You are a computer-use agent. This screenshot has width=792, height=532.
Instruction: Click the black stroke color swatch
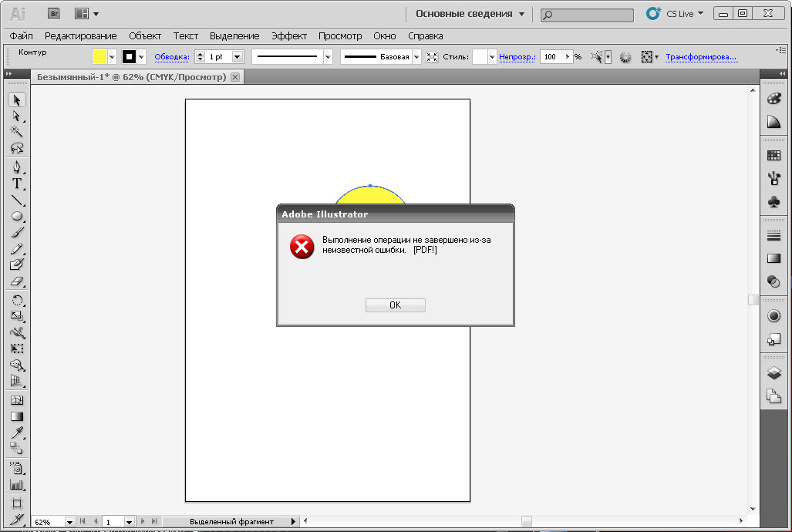click(129, 56)
